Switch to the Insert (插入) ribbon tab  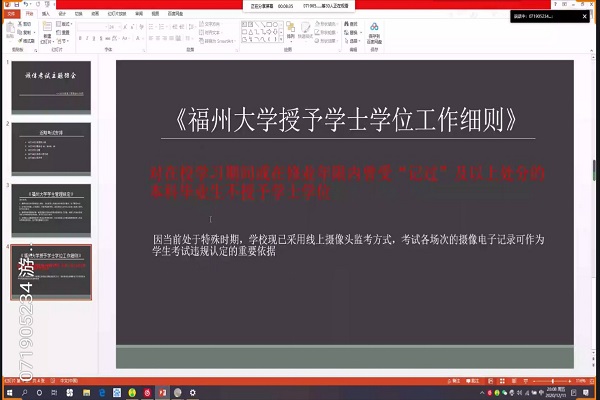point(46,13)
